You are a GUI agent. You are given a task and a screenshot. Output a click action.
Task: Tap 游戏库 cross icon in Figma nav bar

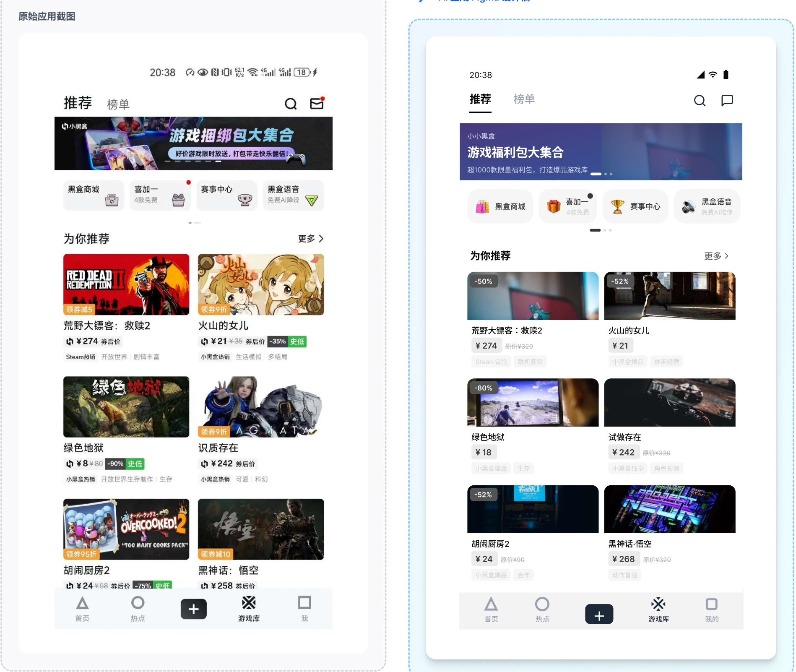click(658, 604)
